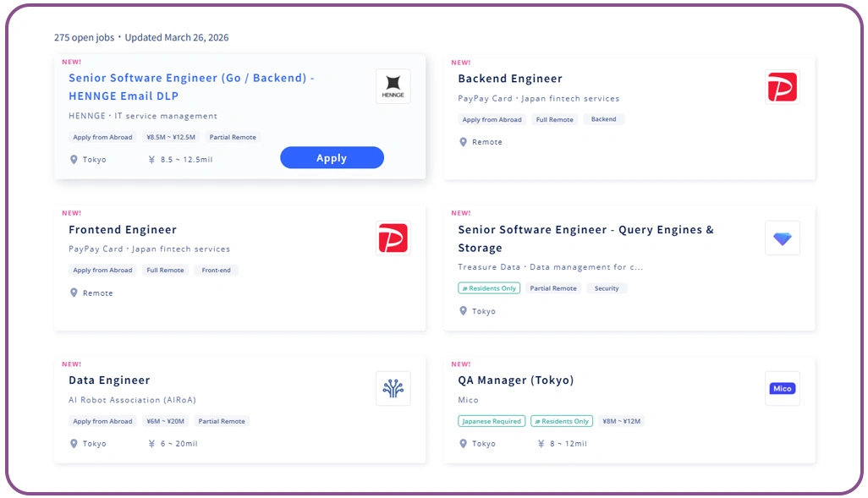Click Residents Only tag on Treasure Data card
Screen dimensions: 868x498
click(x=489, y=288)
